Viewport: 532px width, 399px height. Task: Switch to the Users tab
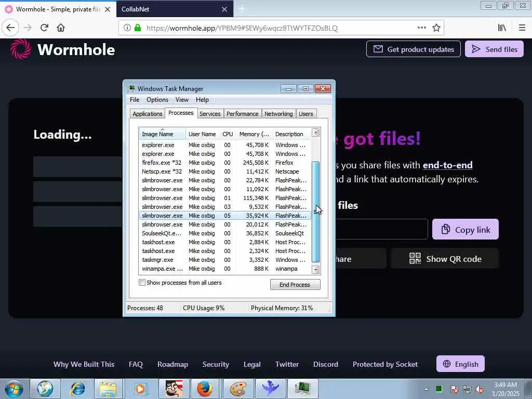tap(305, 114)
